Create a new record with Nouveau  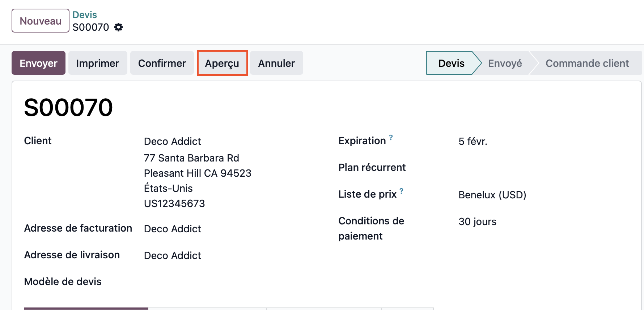[41, 21]
